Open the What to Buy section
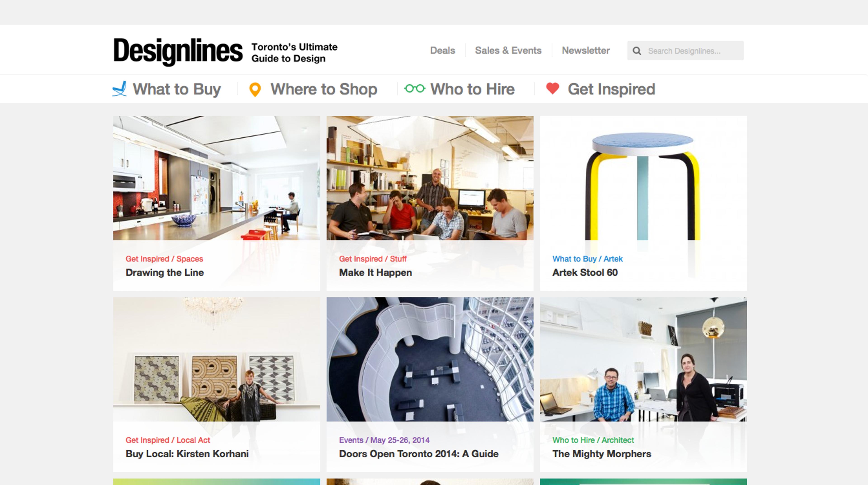Viewport: 868px width, 485px height. pos(177,89)
